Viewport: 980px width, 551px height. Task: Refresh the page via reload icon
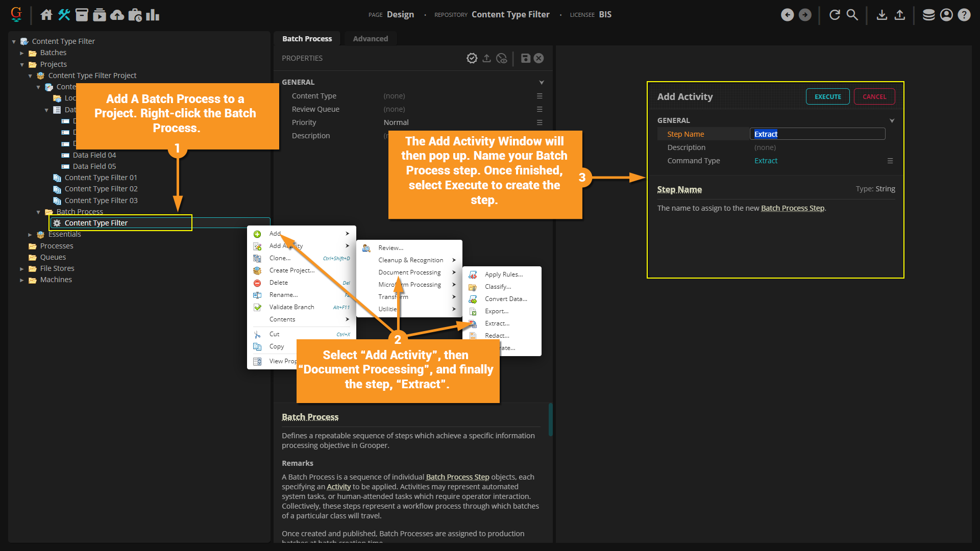coord(835,15)
